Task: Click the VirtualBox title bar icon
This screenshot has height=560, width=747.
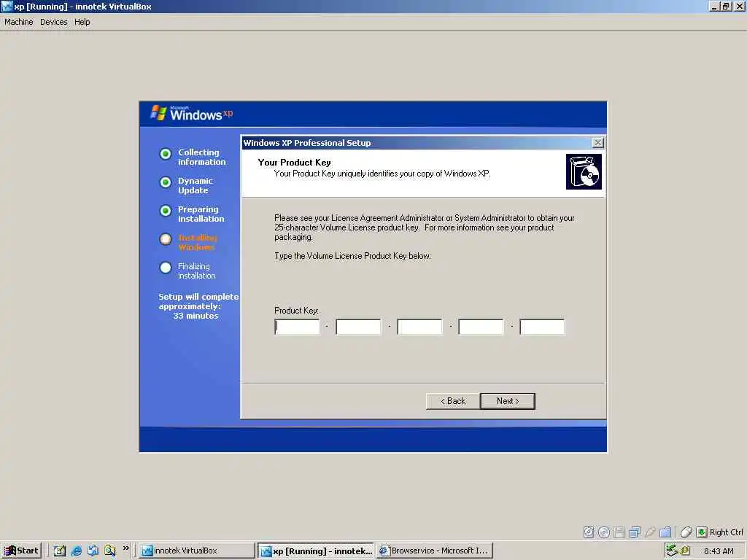Action: point(7,6)
